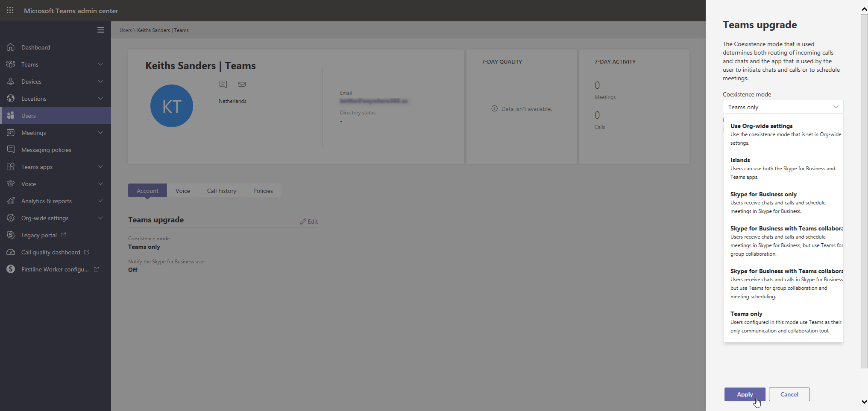Click the chat icon for Keiths Sanders

(223, 84)
